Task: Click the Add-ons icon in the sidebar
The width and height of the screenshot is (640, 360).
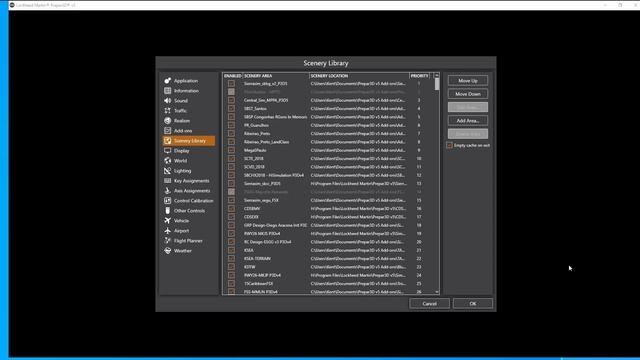Action: coord(167,131)
